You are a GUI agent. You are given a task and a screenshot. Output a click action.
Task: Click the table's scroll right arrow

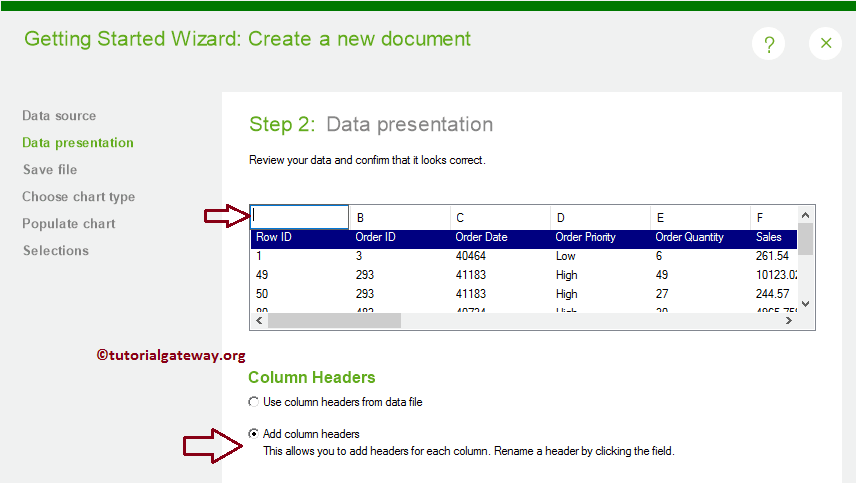[789, 321]
